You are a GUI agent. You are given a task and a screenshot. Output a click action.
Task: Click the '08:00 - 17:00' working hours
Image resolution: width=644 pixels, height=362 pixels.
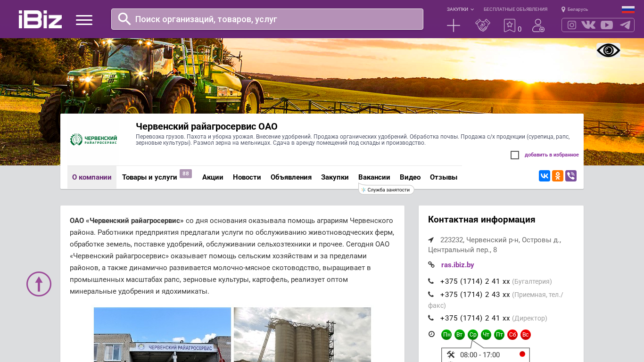pos(480,355)
